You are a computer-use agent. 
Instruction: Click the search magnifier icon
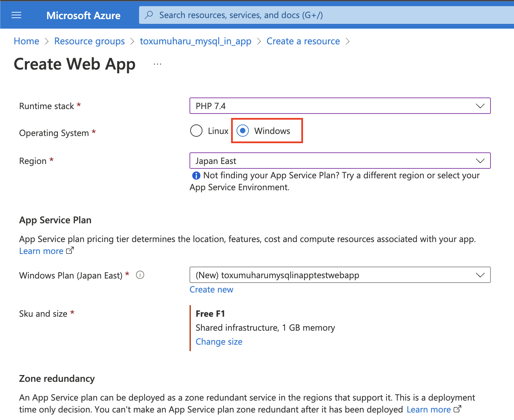pyautogui.click(x=149, y=15)
